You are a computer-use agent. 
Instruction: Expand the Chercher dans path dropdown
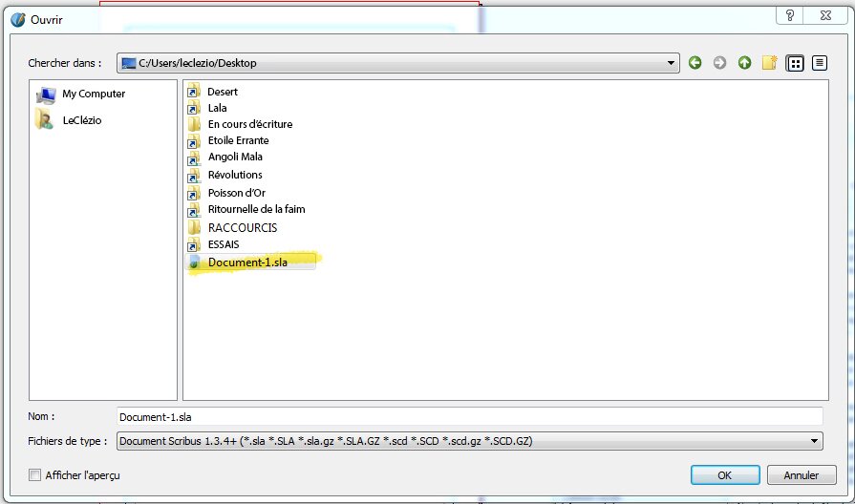(x=671, y=63)
